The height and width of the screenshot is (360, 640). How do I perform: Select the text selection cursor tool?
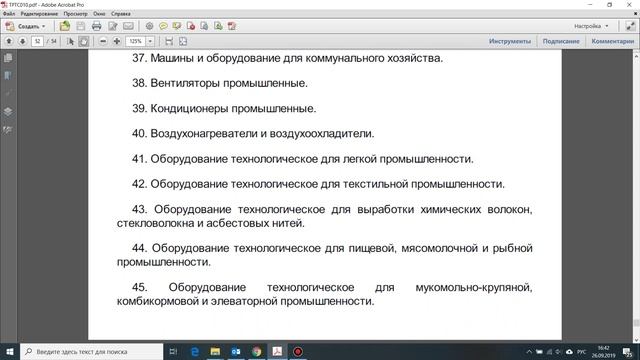[x=70, y=41]
